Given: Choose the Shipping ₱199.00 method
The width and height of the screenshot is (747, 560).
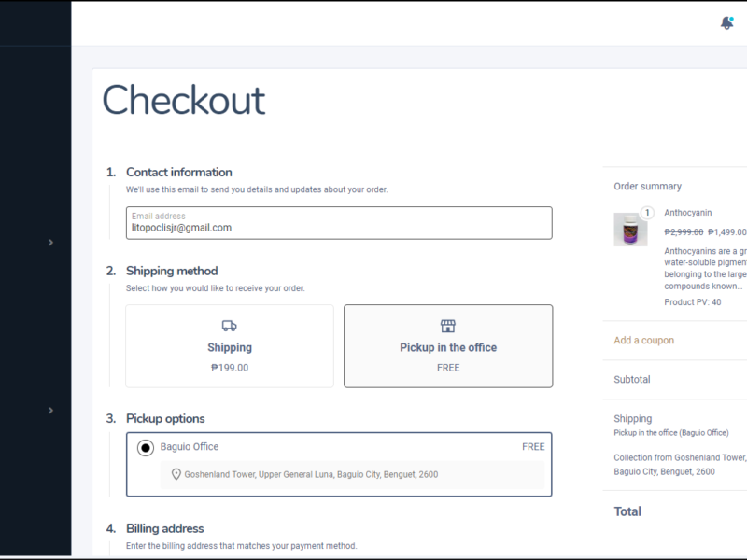Looking at the screenshot, I should pyautogui.click(x=230, y=346).
